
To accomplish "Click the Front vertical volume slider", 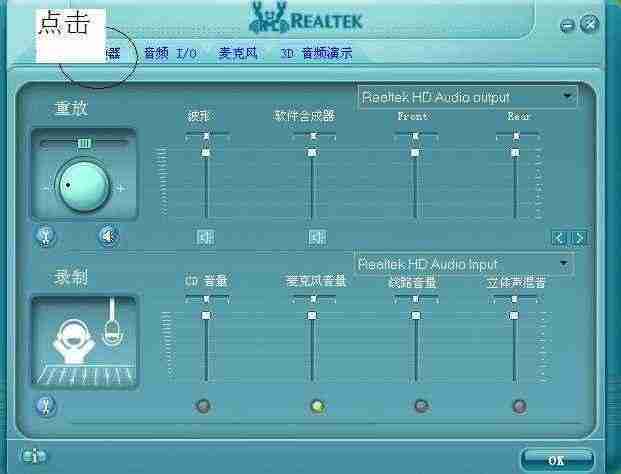I will tap(415, 183).
